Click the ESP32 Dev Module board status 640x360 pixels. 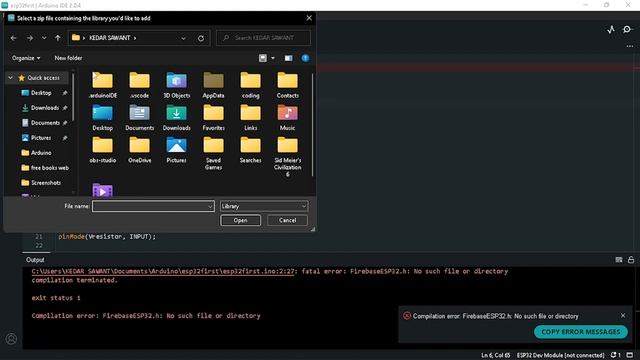(560, 355)
